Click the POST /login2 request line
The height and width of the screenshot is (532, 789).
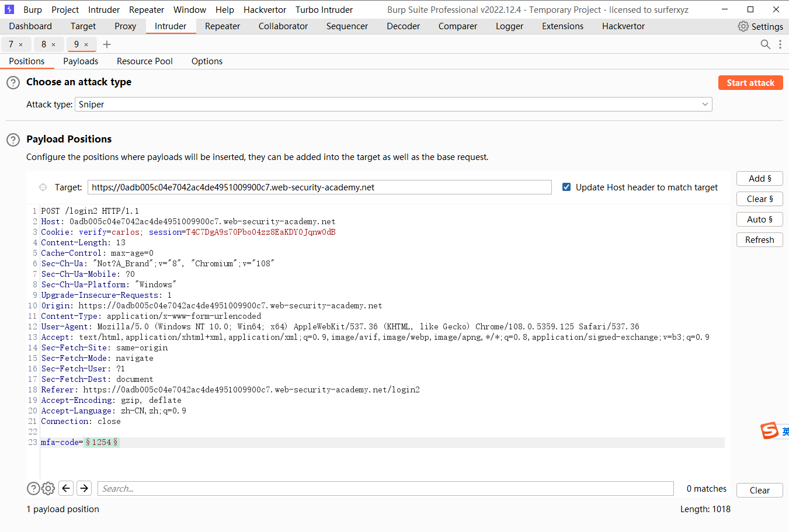(90, 211)
